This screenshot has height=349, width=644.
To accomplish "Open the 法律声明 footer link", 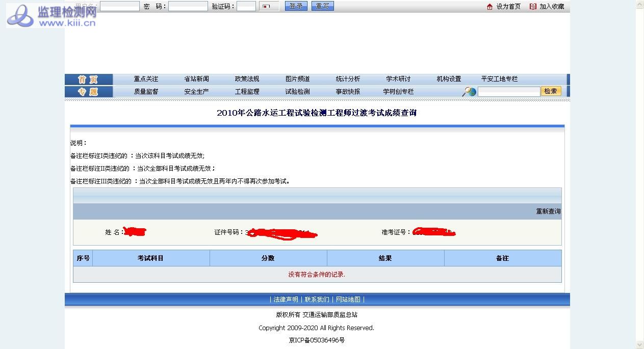I will point(286,300).
